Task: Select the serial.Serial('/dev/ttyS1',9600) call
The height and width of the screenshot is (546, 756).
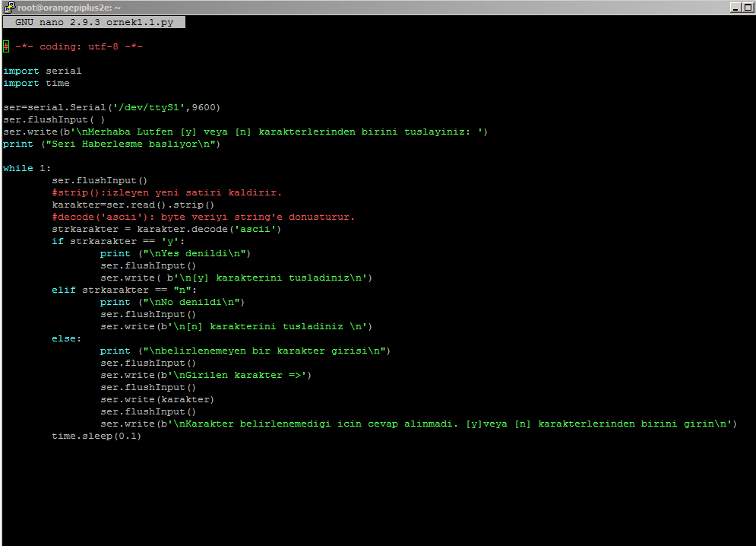Action: click(x=110, y=107)
